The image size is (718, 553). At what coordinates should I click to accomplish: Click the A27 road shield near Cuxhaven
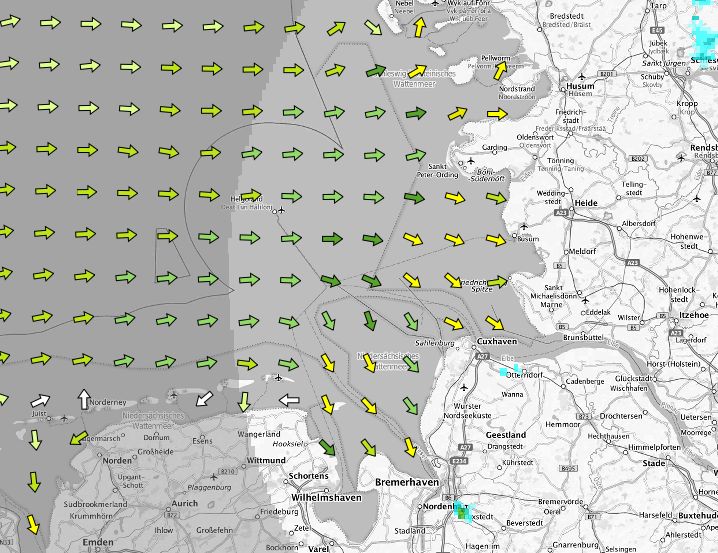tap(480, 355)
